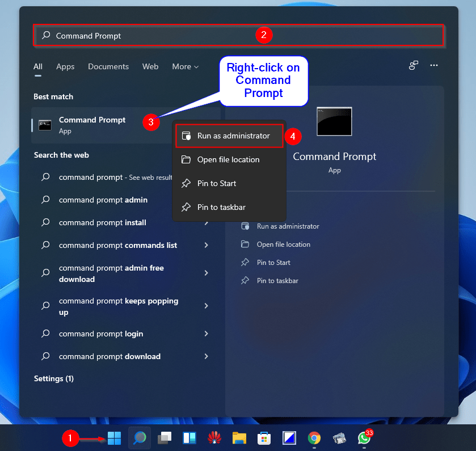Open the blue diagonal-square app on taskbar
476x451 pixels.
point(289,438)
